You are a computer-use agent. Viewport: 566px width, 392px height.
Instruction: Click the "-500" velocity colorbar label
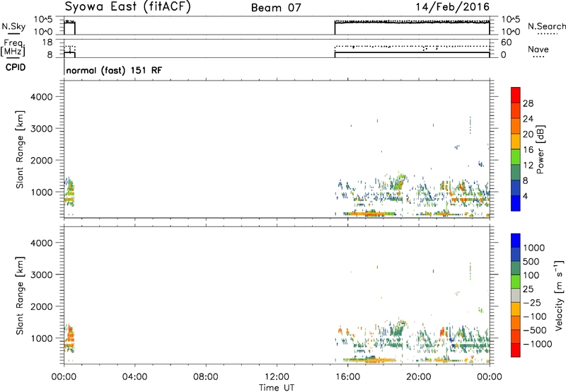(x=535, y=330)
